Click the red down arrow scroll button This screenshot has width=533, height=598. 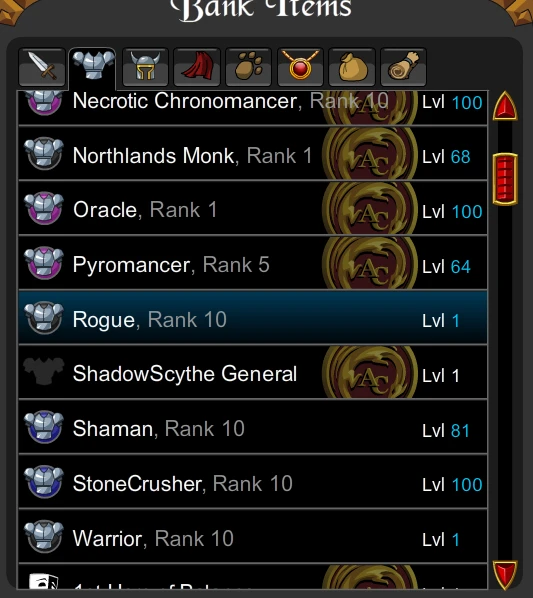[505, 574]
